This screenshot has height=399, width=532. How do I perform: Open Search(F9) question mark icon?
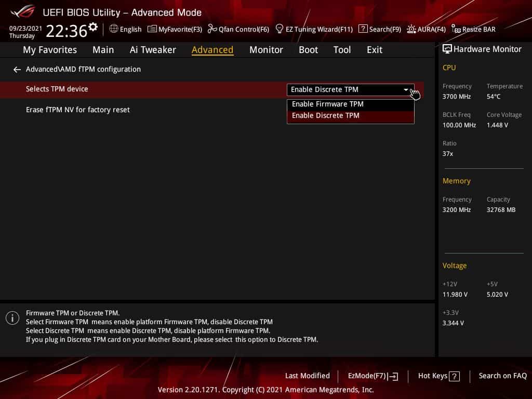pyautogui.click(x=363, y=29)
